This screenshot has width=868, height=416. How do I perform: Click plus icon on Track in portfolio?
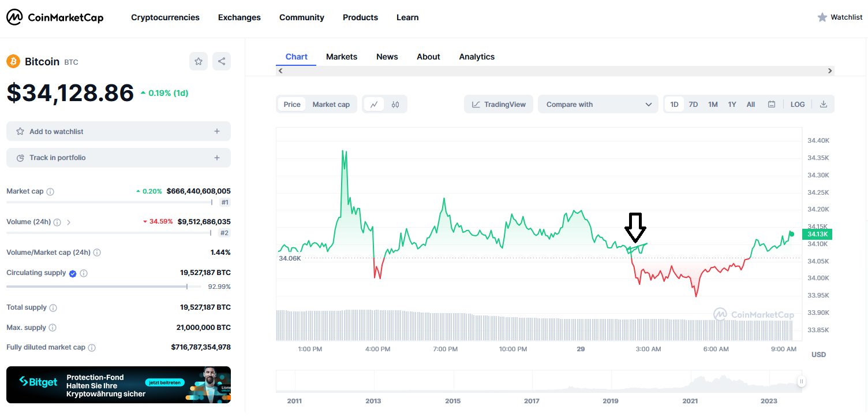pos(217,158)
